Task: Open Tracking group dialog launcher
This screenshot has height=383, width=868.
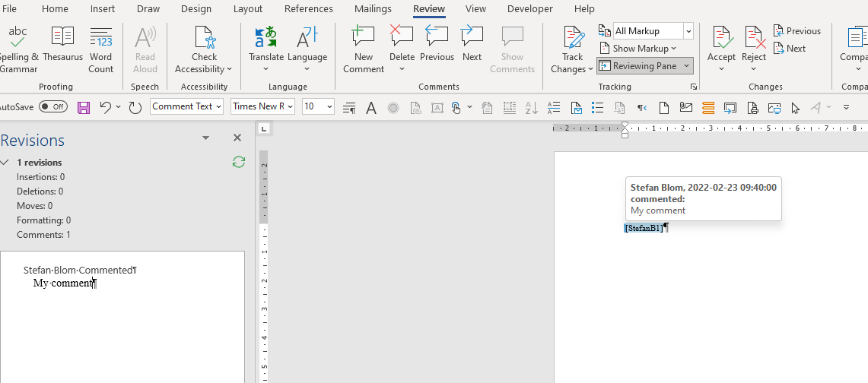Action: tap(692, 87)
